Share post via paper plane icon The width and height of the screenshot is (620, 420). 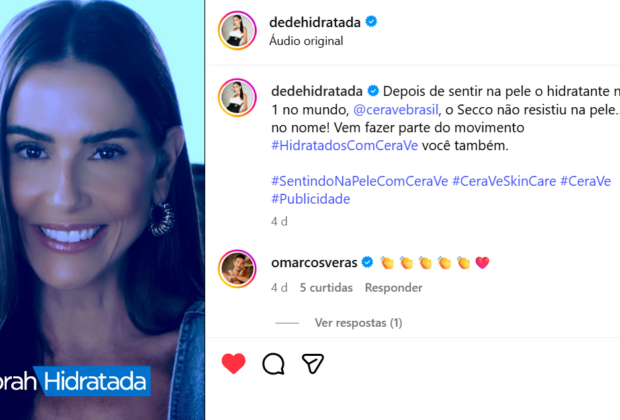[x=313, y=363]
